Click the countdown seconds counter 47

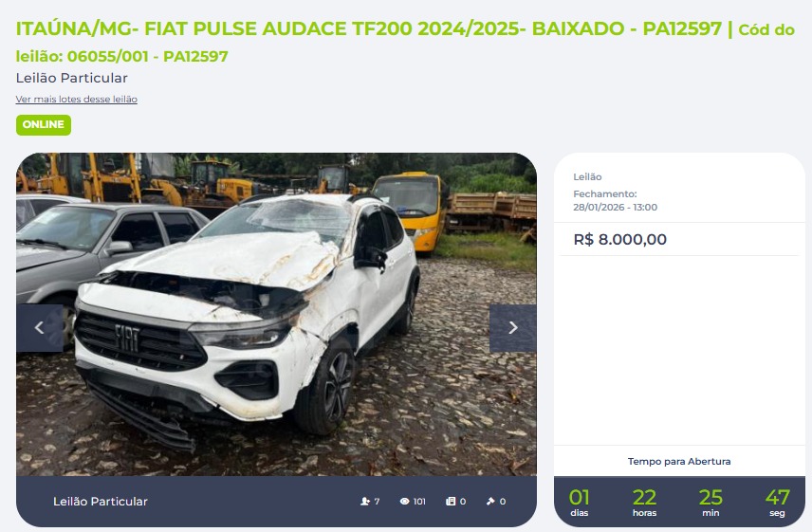[x=777, y=497]
